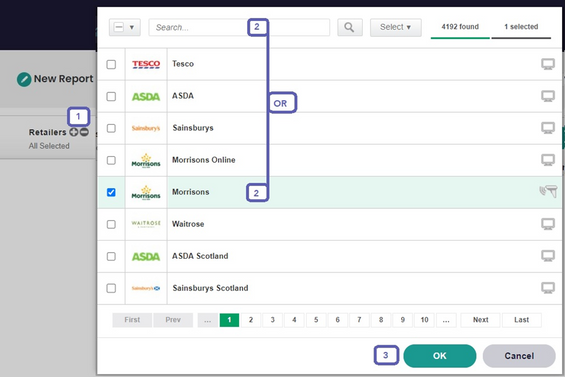Tick the ASDA checkbox
The height and width of the screenshot is (377, 565).
tap(111, 97)
